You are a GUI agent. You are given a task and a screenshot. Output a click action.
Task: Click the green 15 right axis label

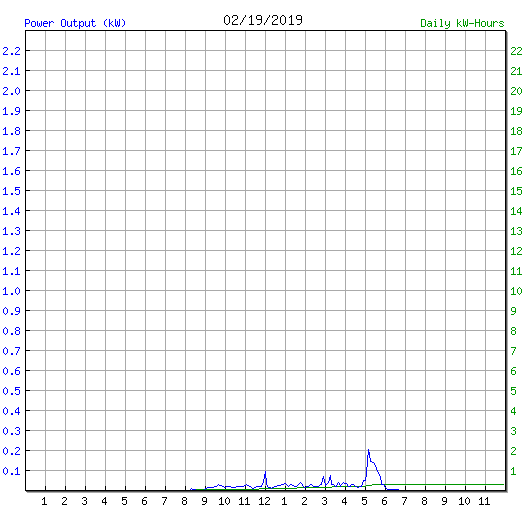coord(516,191)
